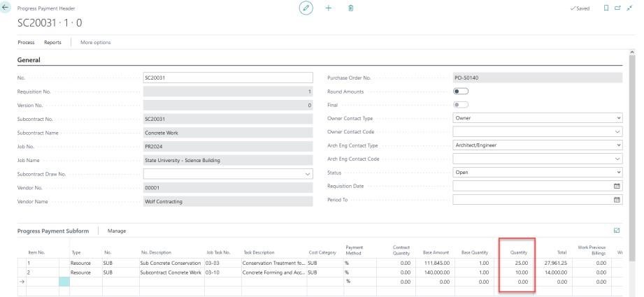644x297 pixels.
Task: Open the Period To calendar picker
Action: click(617, 200)
